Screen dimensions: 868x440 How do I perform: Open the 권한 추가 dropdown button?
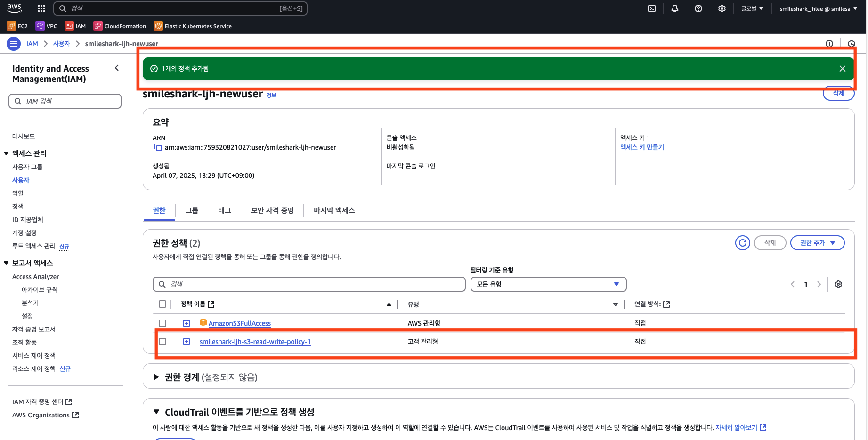click(x=817, y=243)
